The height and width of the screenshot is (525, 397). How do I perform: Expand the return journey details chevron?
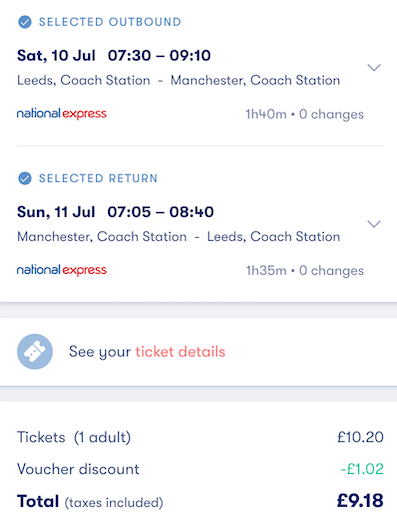(x=374, y=224)
